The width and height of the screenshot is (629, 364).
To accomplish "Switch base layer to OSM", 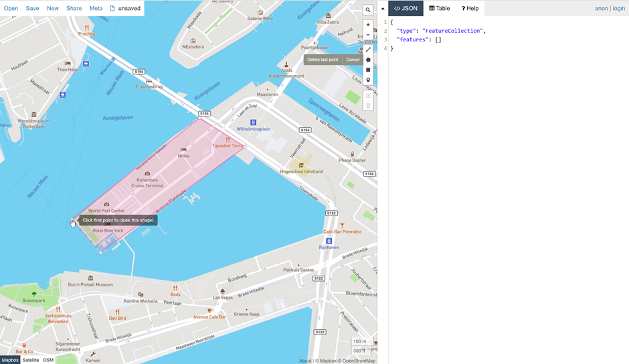I will tap(48, 360).
